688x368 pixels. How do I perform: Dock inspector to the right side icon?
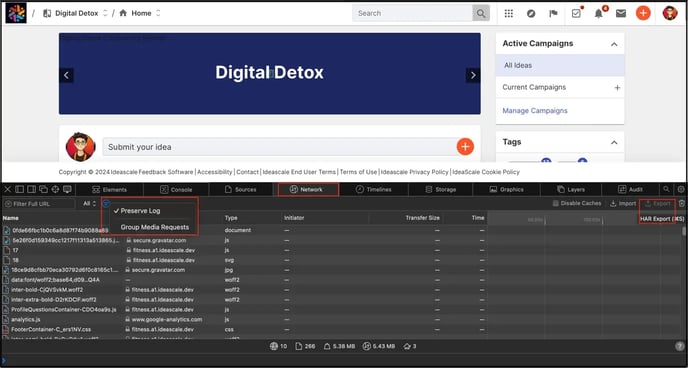tap(32, 189)
